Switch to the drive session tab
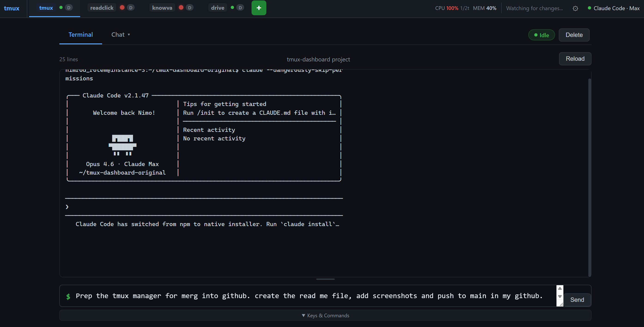The image size is (644, 327). tap(217, 7)
